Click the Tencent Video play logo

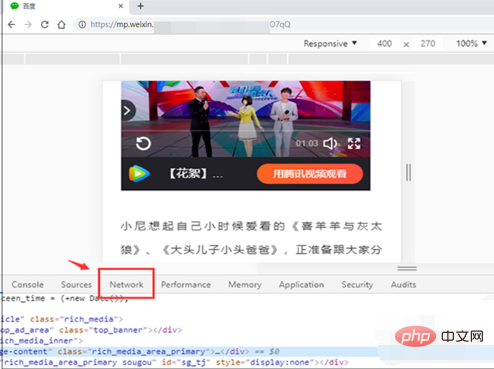(139, 174)
